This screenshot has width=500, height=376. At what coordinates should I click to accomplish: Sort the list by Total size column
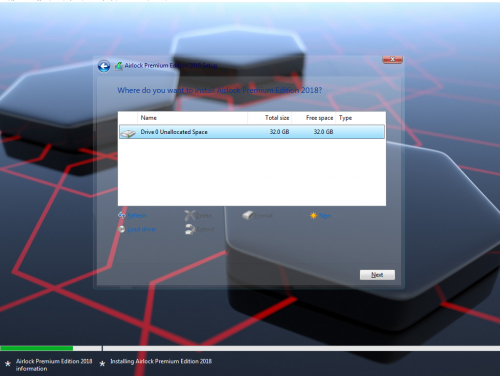270,118
